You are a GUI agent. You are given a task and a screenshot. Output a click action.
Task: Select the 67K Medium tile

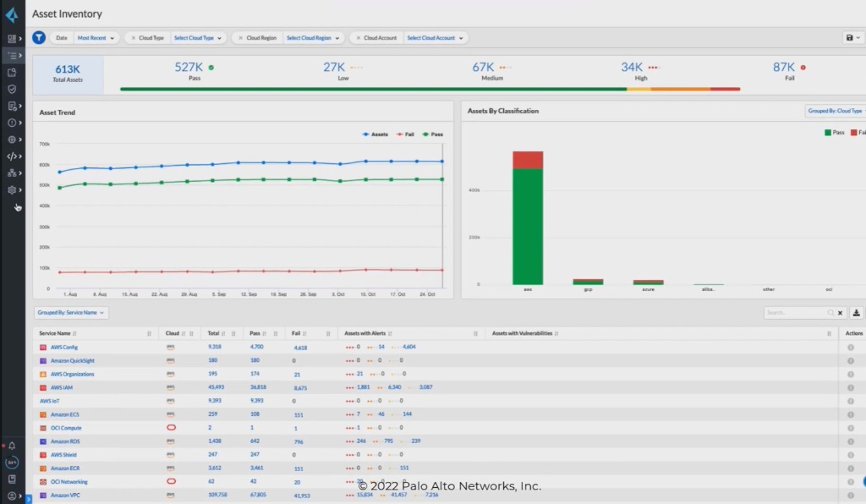pos(491,71)
